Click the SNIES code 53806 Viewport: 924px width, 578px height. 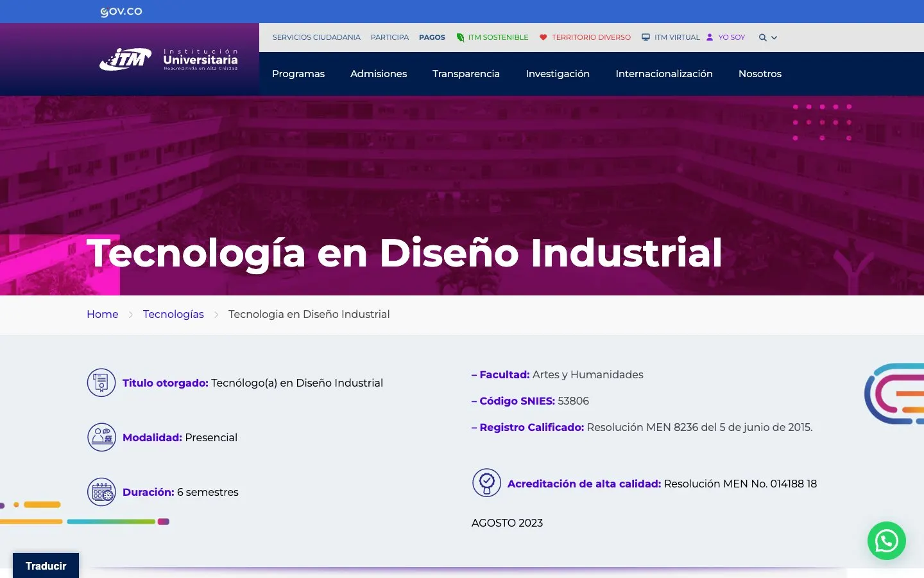pyautogui.click(x=573, y=401)
